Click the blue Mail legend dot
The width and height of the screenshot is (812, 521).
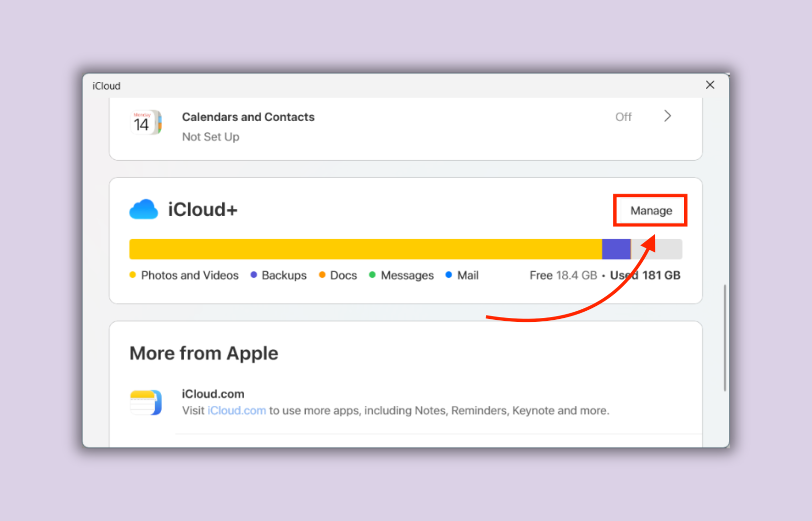[x=448, y=275]
